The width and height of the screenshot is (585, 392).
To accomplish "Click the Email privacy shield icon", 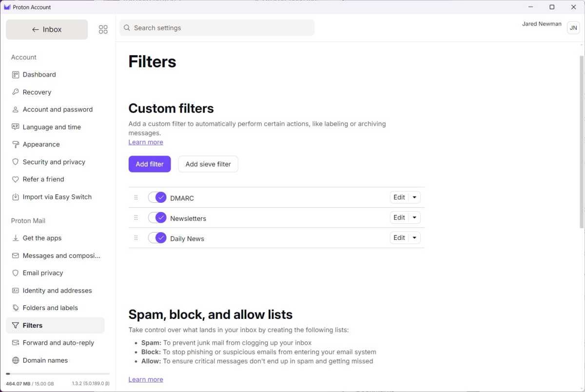I will (x=15, y=273).
